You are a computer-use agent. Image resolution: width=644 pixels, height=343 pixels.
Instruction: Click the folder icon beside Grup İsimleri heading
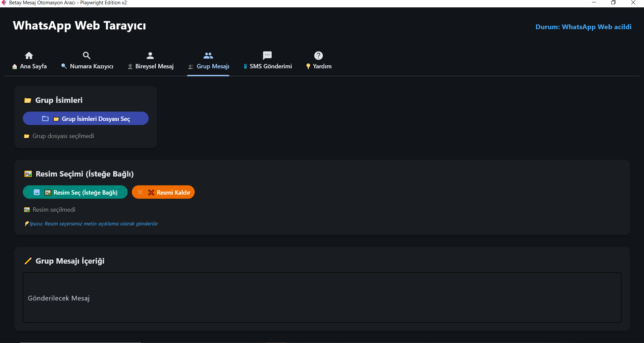pos(28,100)
